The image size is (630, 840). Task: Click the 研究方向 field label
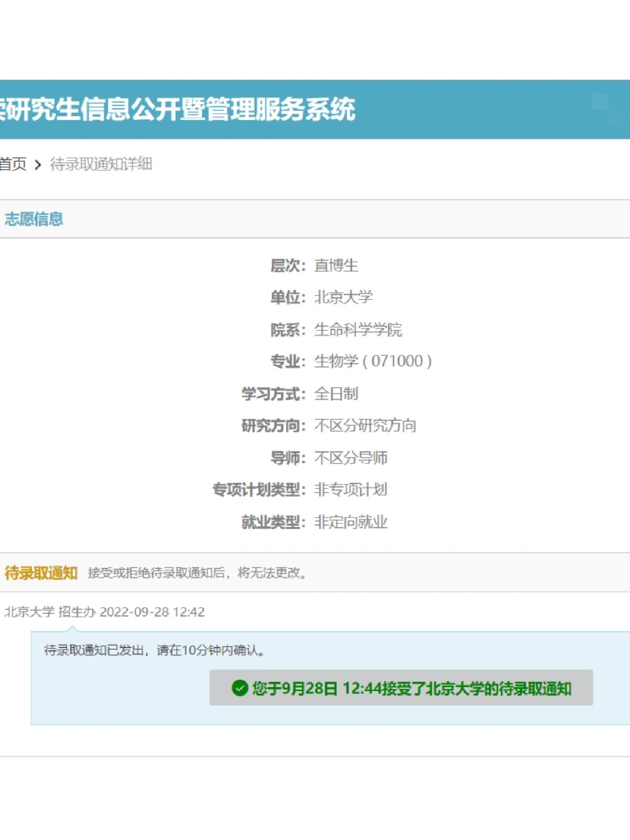click(x=274, y=425)
